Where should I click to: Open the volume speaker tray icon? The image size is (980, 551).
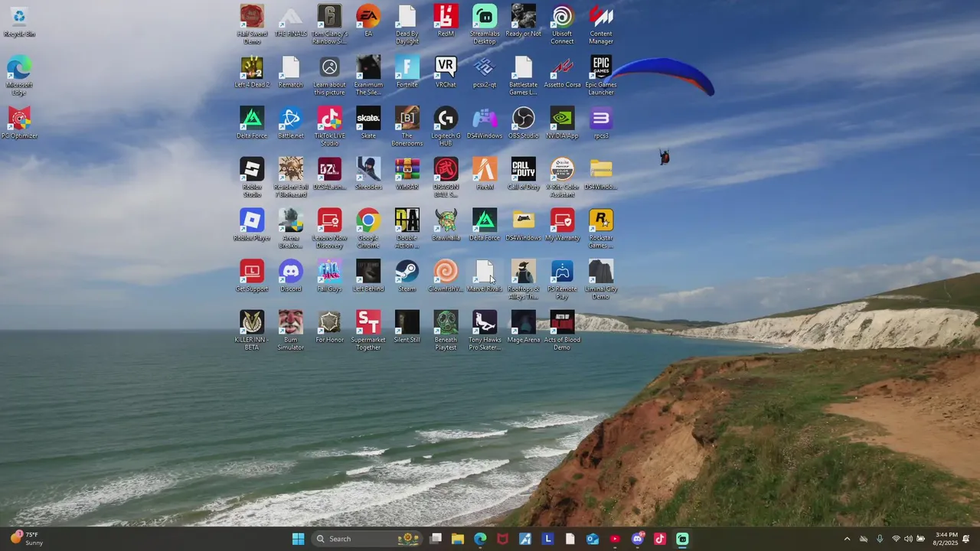[x=908, y=539]
